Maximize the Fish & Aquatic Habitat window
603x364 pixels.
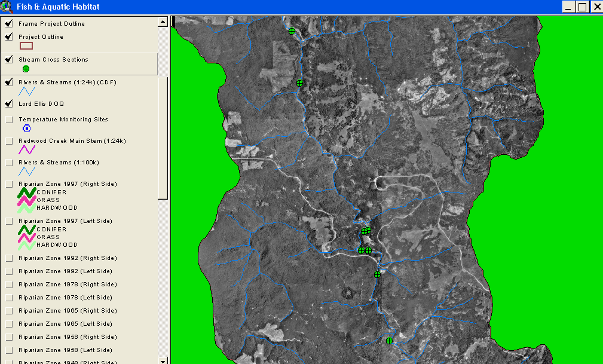click(582, 7)
